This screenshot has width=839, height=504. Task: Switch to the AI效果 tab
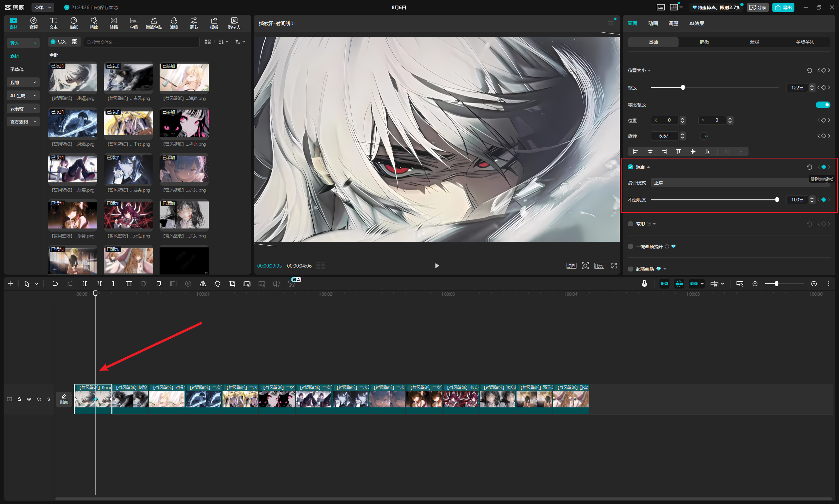click(x=697, y=23)
